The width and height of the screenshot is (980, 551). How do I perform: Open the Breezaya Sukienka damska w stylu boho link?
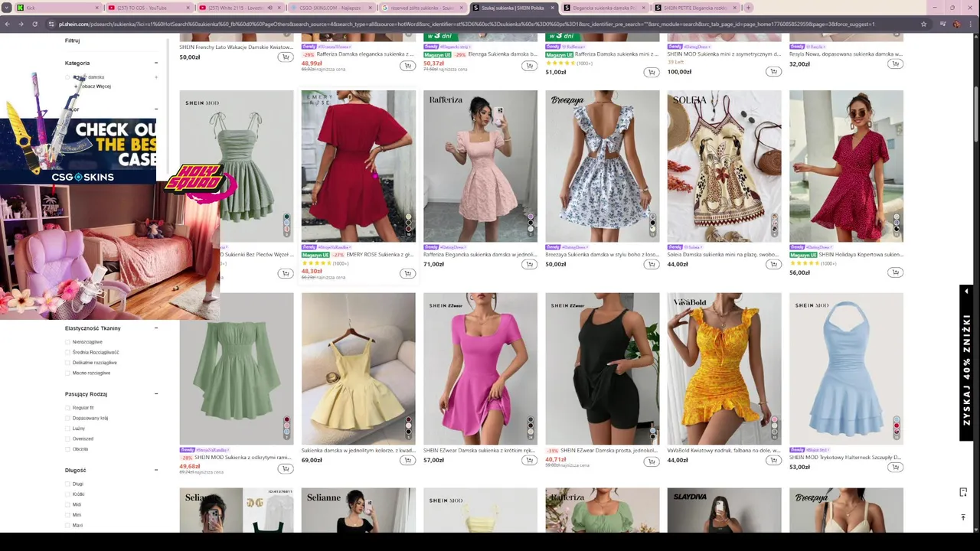(x=602, y=255)
